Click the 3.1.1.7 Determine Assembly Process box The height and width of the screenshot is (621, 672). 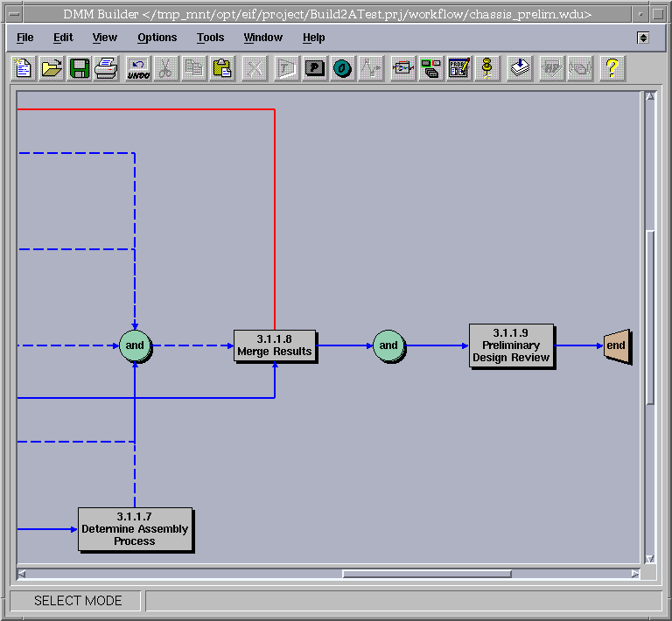point(135,529)
